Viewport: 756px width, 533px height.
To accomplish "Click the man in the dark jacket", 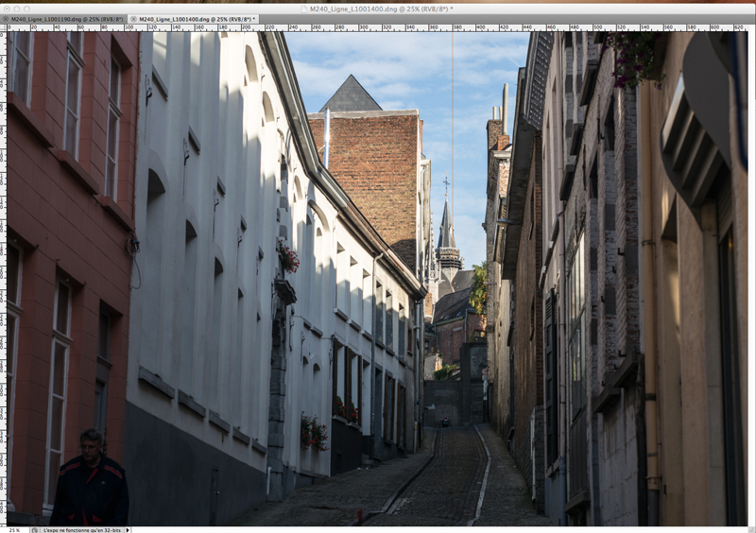I will 90,482.
